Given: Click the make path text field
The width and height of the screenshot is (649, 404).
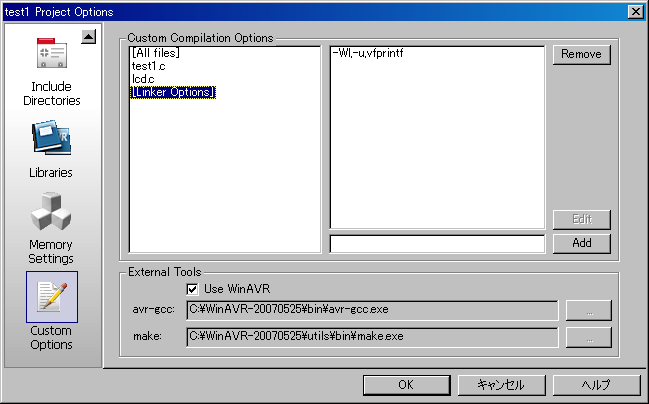Looking at the screenshot, I should coord(371,337).
